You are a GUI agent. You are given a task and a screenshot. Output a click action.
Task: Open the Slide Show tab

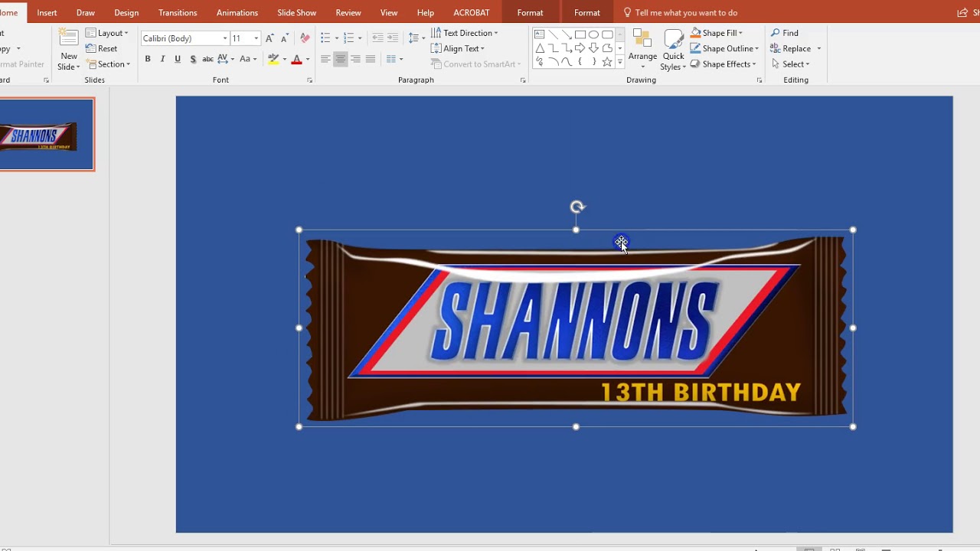tap(296, 12)
